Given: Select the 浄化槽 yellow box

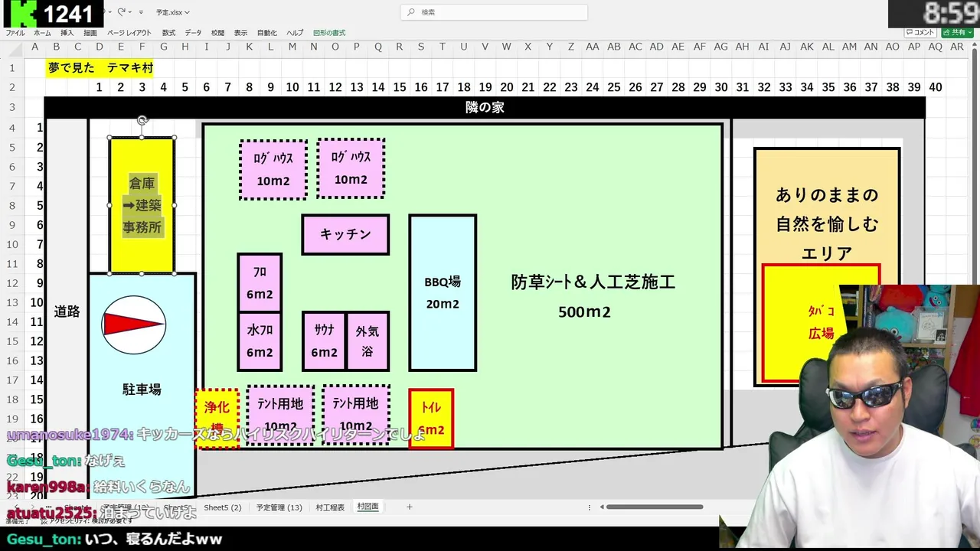Looking at the screenshot, I should click(x=217, y=418).
